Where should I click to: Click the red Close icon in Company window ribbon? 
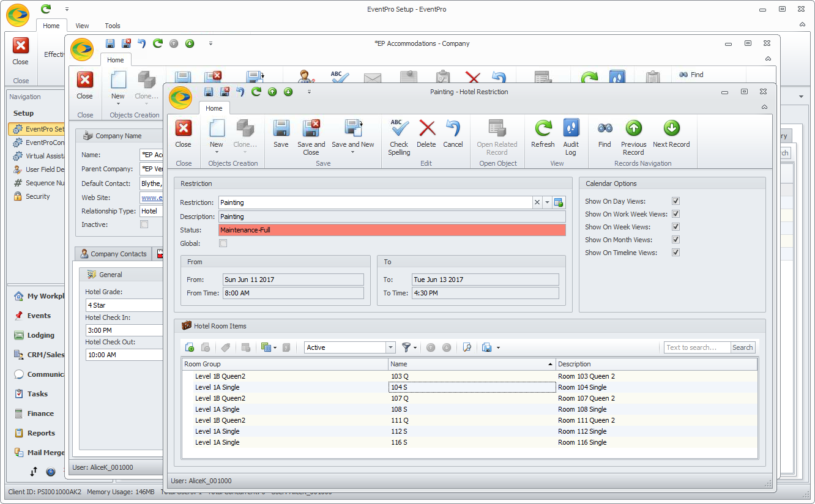pos(84,80)
